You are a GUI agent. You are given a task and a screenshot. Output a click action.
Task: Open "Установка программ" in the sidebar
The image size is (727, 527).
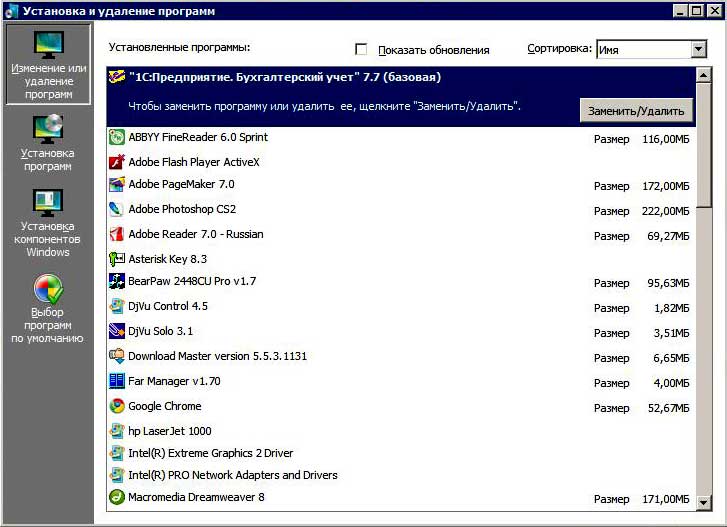[x=48, y=143]
